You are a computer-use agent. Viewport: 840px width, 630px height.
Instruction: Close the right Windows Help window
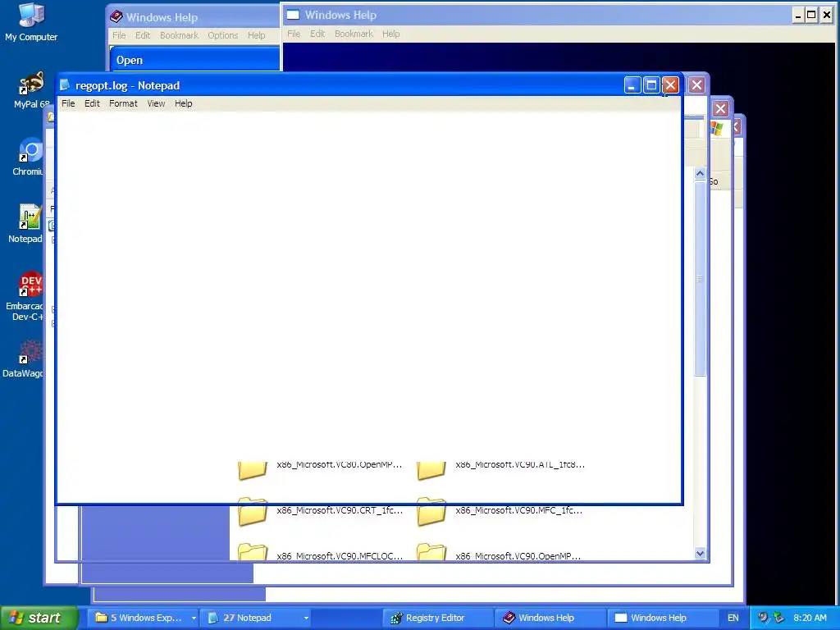(827, 15)
